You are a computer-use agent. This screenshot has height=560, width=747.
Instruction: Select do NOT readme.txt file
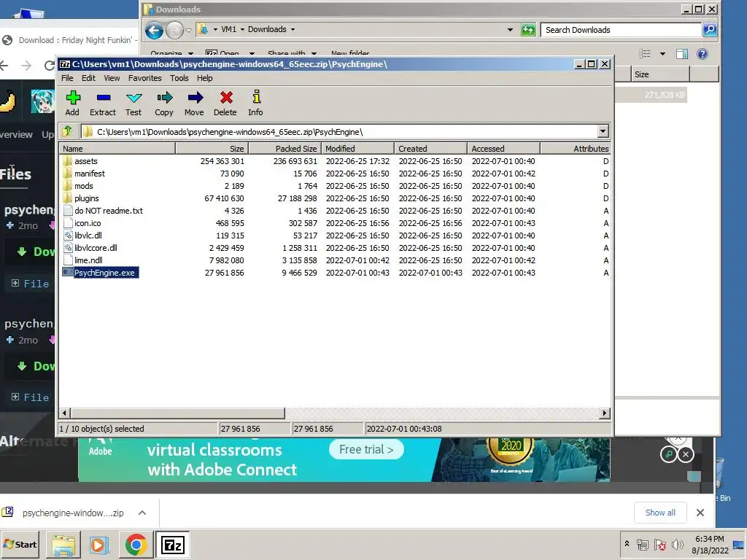pyautogui.click(x=109, y=211)
